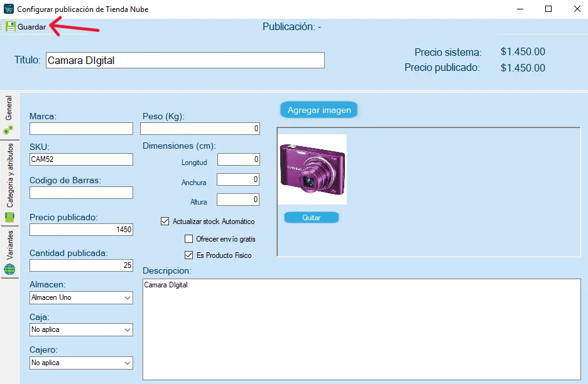Image resolution: width=588 pixels, height=384 pixels.
Task: Focus the Peso (Kg) field
Action: pyautogui.click(x=200, y=129)
